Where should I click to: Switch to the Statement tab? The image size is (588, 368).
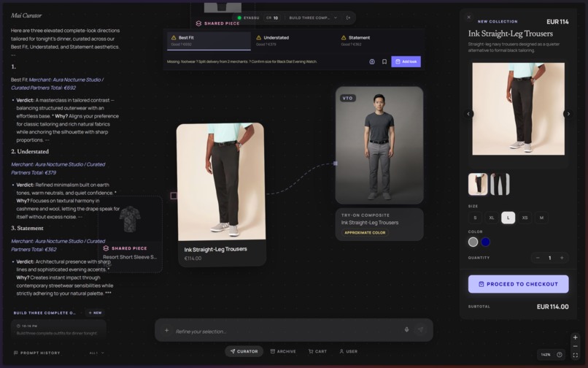[x=379, y=41]
